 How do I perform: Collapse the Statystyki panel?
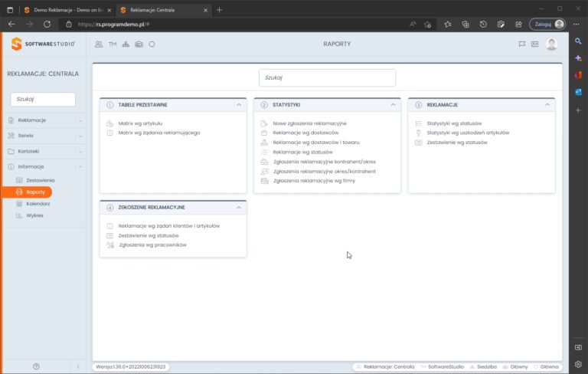393,105
